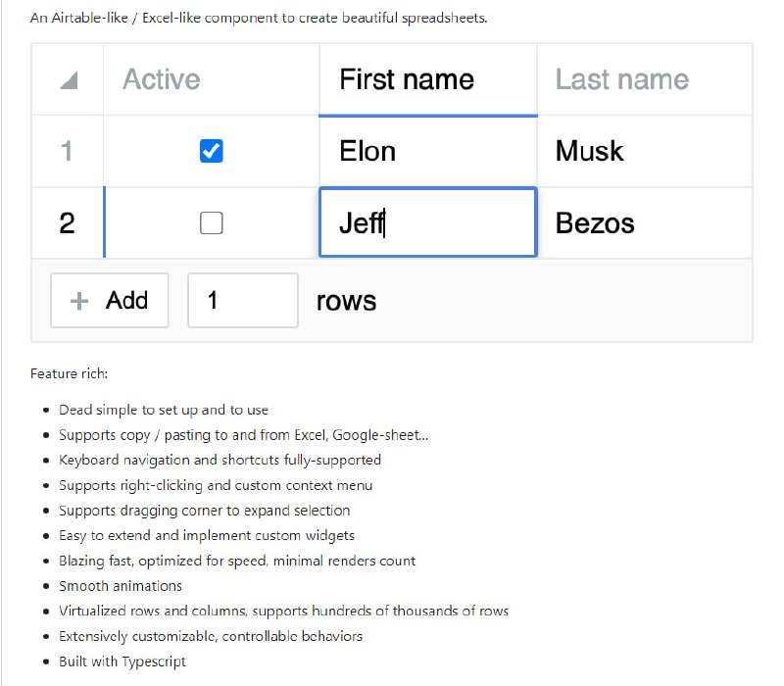Viewport: 784px width, 686px height.
Task: Click the Elon cell
Action: [x=427, y=151]
